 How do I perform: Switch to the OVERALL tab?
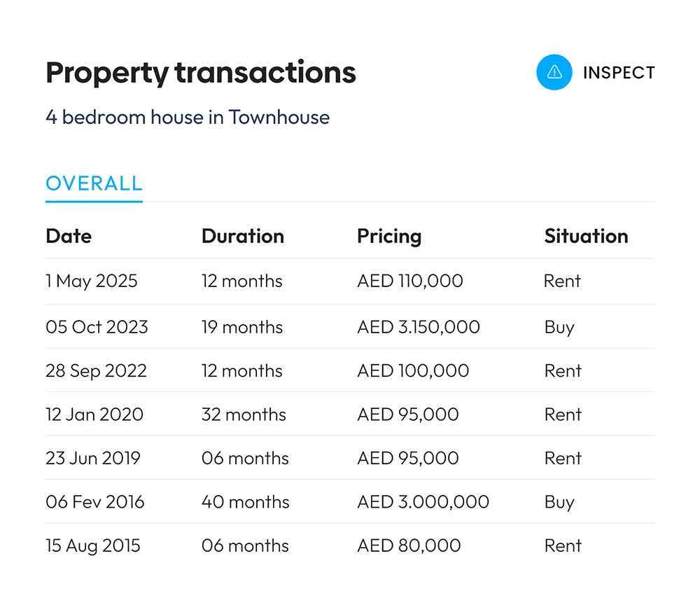[94, 183]
